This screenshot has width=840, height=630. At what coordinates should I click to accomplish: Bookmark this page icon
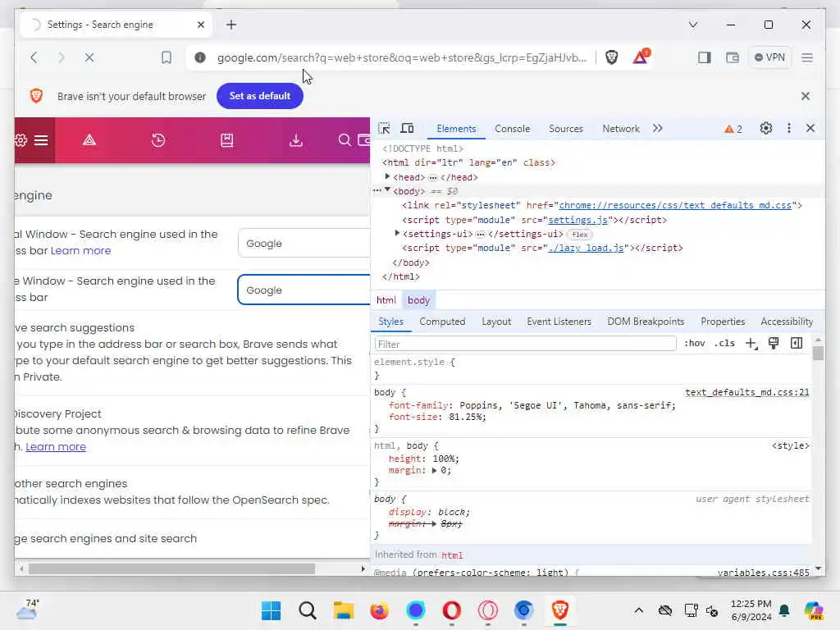[167, 57]
